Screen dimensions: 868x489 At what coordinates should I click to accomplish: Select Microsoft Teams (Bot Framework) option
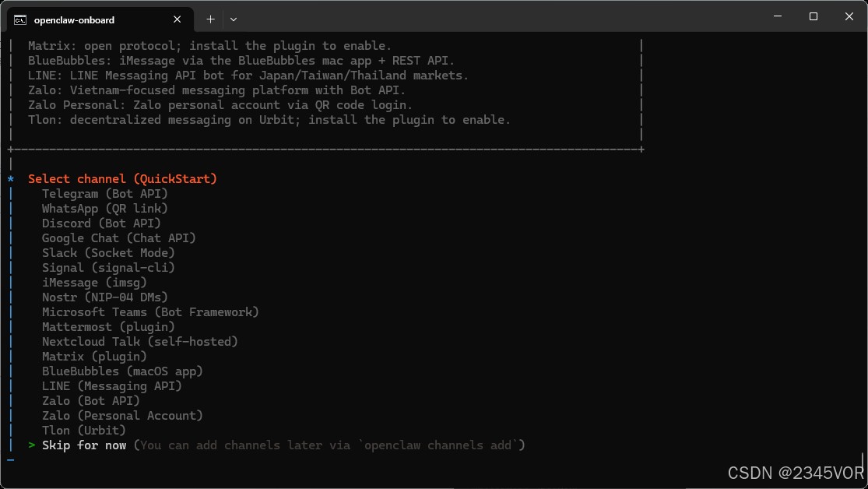click(x=150, y=312)
